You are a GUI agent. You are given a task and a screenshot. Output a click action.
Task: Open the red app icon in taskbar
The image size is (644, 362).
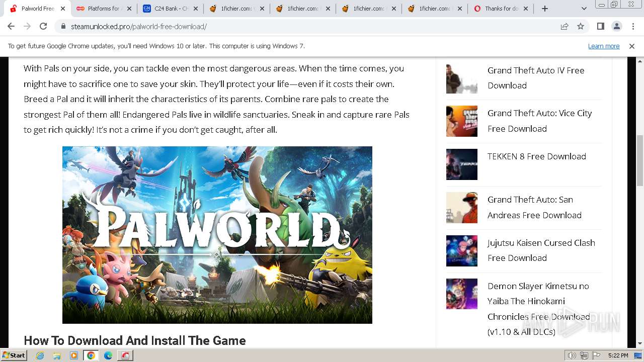pyautogui.click(x=125, y=355)
